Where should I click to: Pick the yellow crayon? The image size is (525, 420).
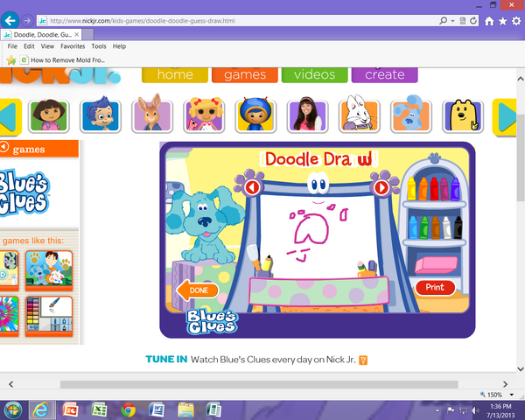412,189
